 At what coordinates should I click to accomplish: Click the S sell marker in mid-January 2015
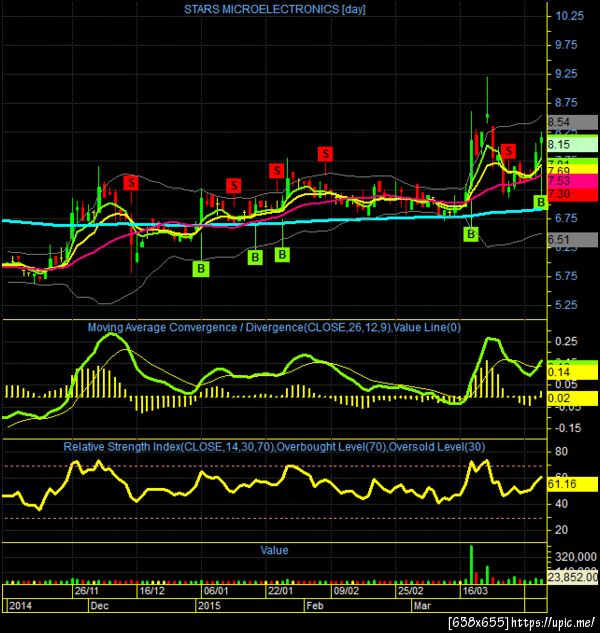234,186
